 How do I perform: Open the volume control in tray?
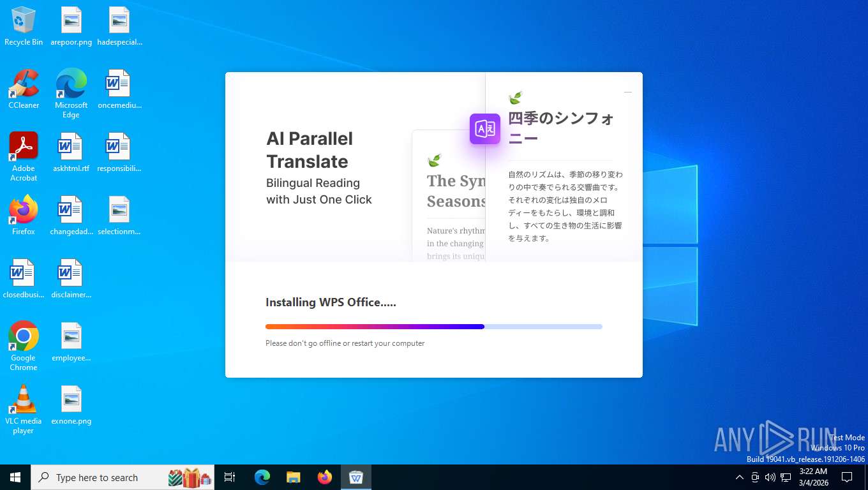pos(770,477)
